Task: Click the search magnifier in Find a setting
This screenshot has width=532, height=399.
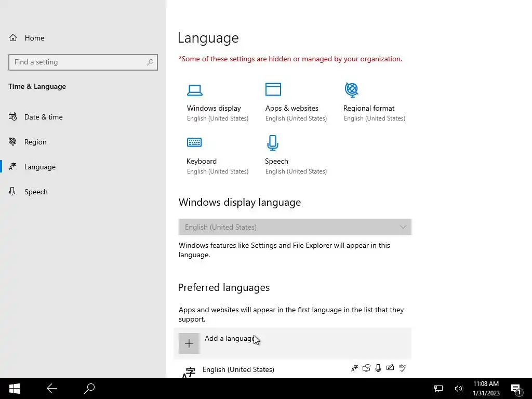Action: point(150,62)
